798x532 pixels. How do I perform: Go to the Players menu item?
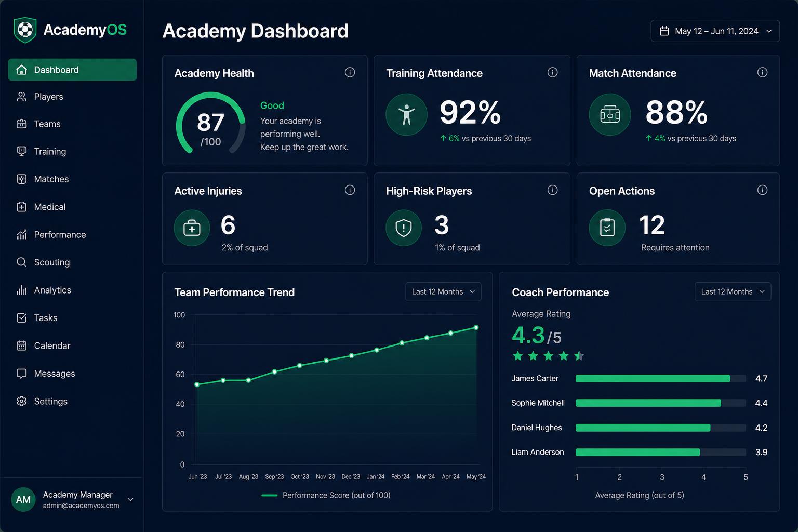coord(72,97)
